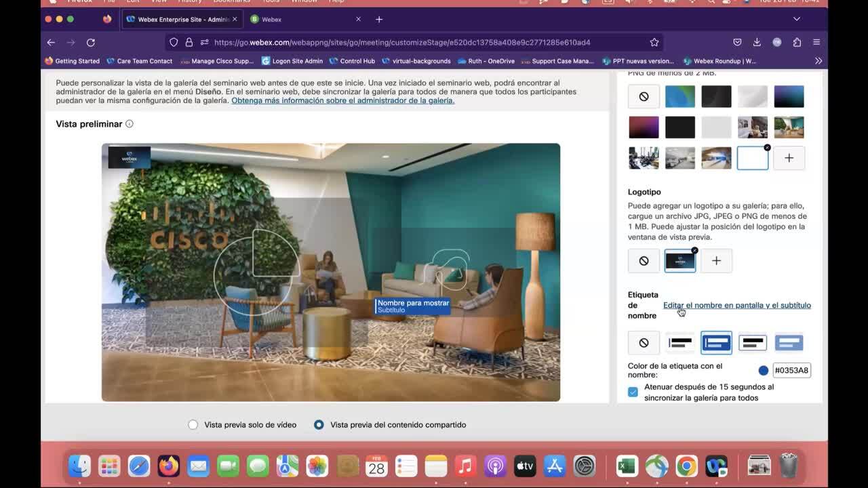Open Editar el nombre en pantalla link

pyautogui.click(x=736, y=306)
